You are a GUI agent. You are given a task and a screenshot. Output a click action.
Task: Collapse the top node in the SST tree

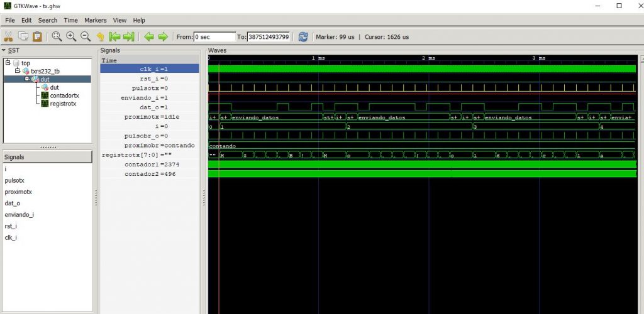pyautogui.click(x=8, y=63)
